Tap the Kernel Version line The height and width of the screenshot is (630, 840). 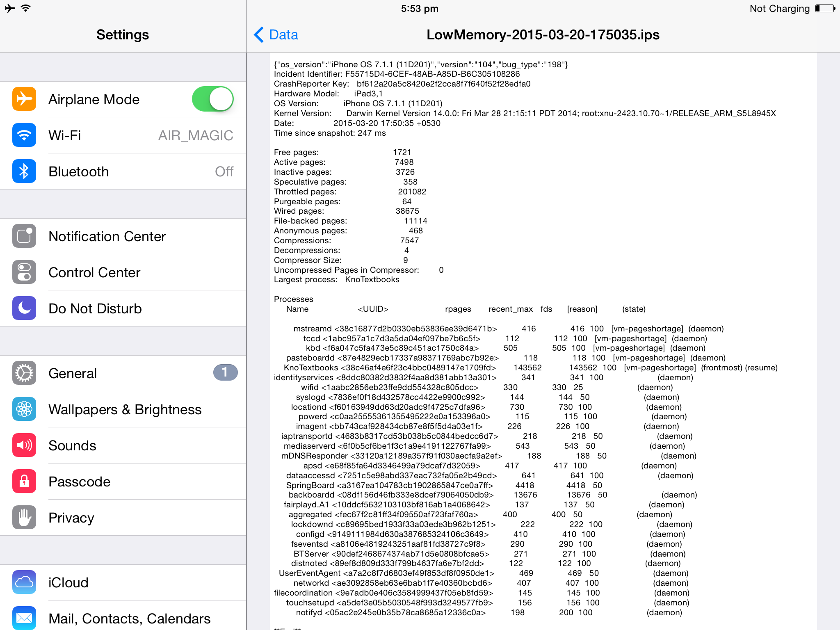click(x=525, y=114)
